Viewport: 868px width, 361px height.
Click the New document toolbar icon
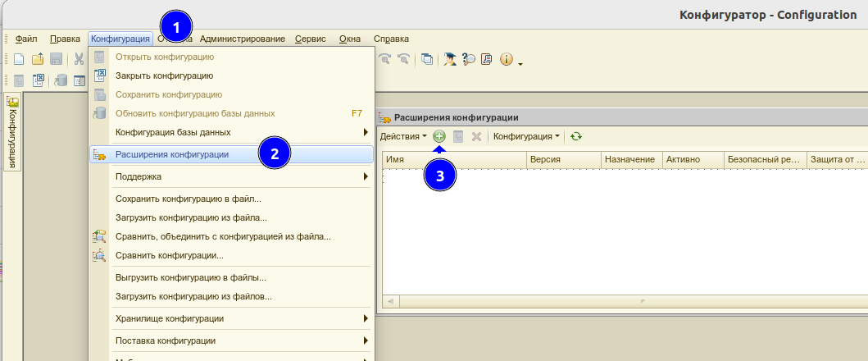[x=19, y=59]
